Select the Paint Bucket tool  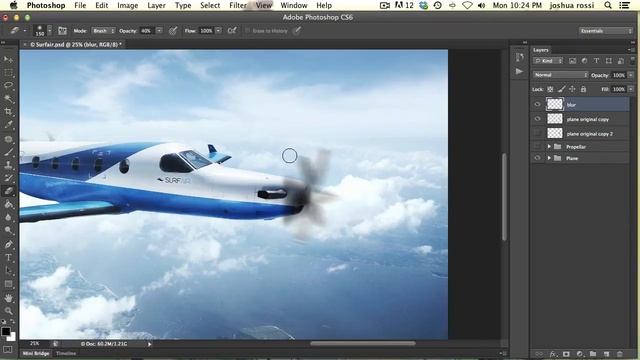tap(8, 204)
